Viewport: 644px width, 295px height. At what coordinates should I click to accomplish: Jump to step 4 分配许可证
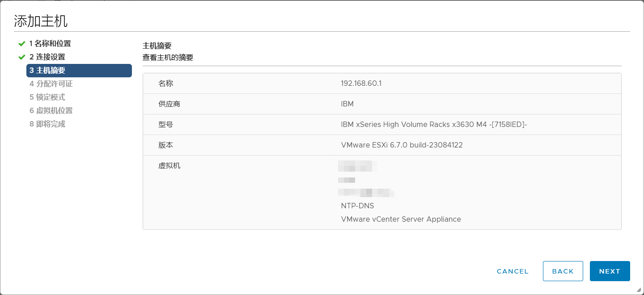tap(51, 84)
